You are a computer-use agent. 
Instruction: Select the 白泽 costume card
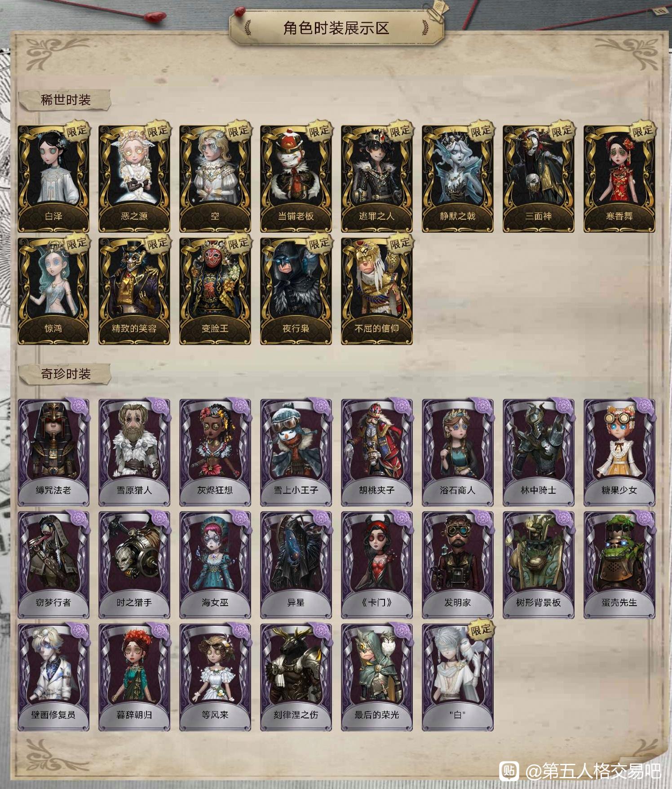pos(53,178)
